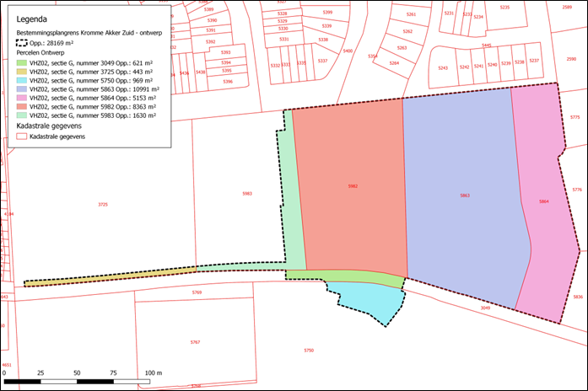588x391 pixels.
Task: Click the narrow yellow strip parcel
Action: pyautogui.click(x=110, y=276)
